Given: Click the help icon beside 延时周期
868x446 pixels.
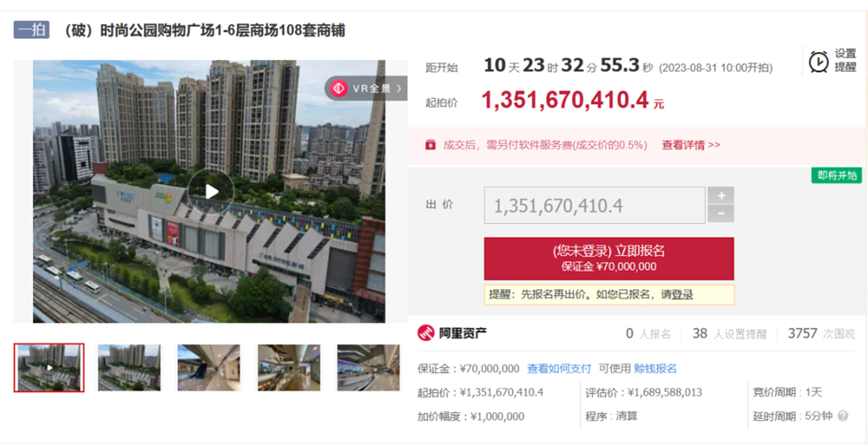Looking at the screenshot, I should tap(842, 416).
